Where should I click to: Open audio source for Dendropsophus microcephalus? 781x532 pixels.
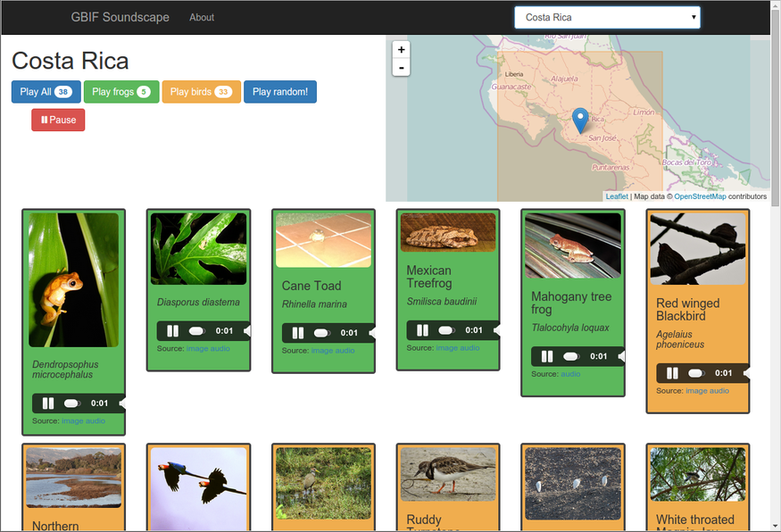coord(95,421)
